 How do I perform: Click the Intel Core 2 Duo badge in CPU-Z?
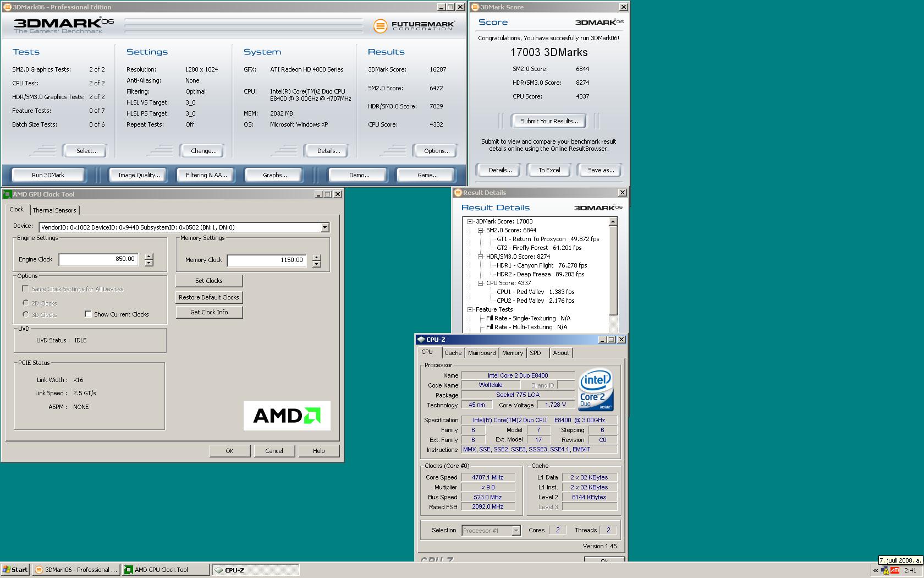[x=596, y=390]
